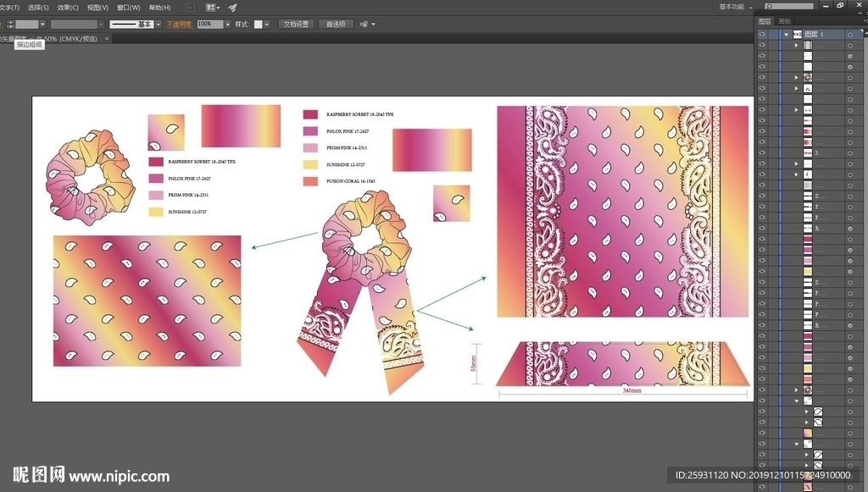868x492 pixels.
Task: Click the 样式 style swatch
Action: tap(259, 25)
